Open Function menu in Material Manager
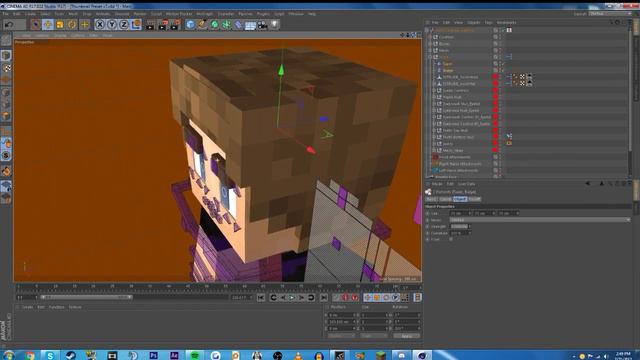Screen dimensions: 640x360 57,307
